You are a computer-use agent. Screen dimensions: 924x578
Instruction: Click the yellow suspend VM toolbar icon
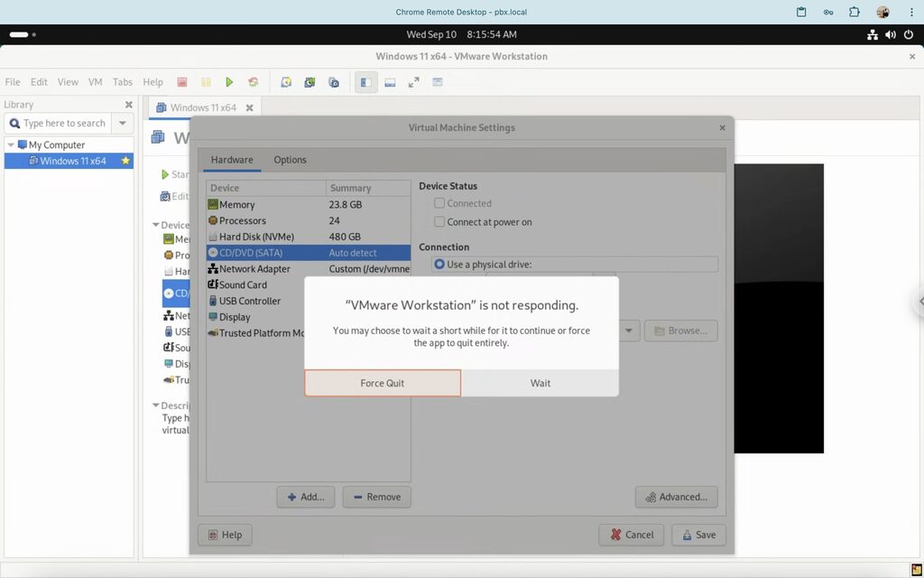[x=206, y=82]
